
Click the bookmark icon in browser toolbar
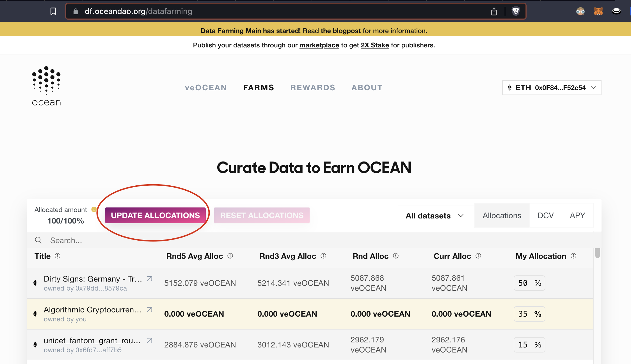(53, 11)
